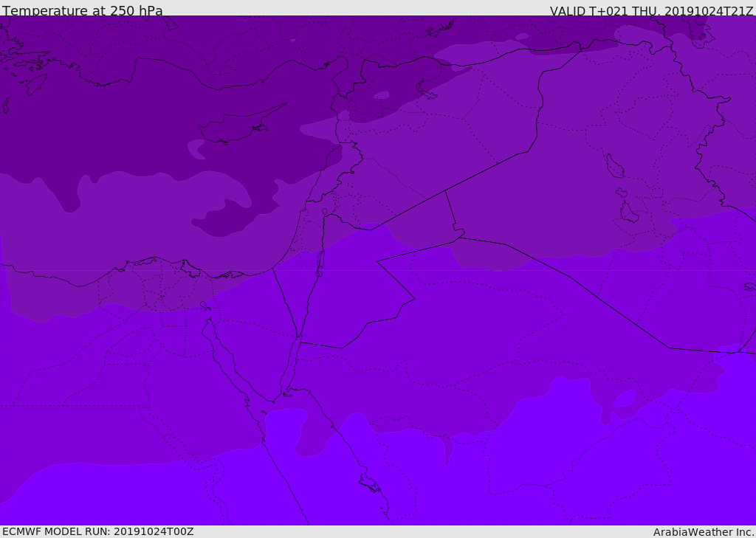Click the 'ECMWF MODEL RUN: 20191024T00Z' footer text
The image size is (756, 538).
click(x=98, y=531)
